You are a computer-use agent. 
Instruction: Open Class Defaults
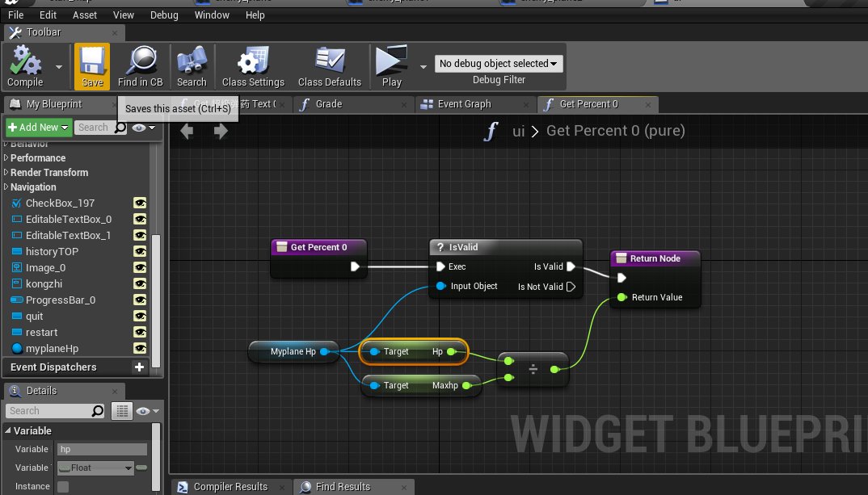[330, 67]
